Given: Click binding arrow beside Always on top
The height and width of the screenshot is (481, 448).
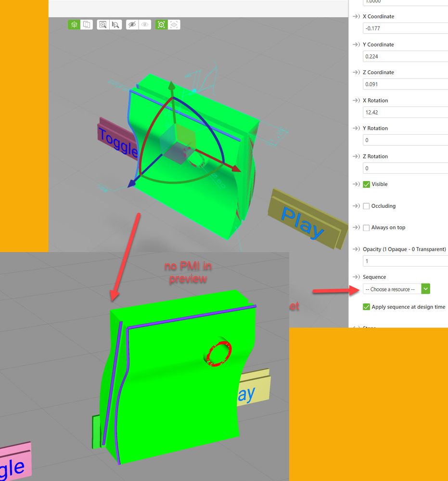Looking at the screenshot, I should (356, 227).
